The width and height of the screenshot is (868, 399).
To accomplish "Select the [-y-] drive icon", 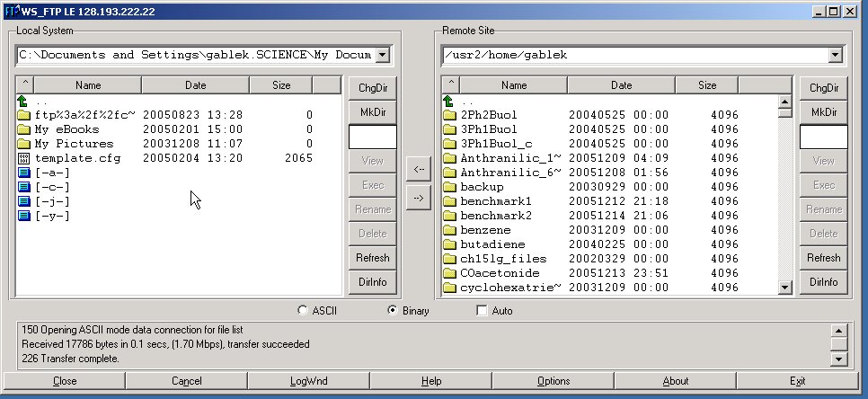I will click(23, 216).
